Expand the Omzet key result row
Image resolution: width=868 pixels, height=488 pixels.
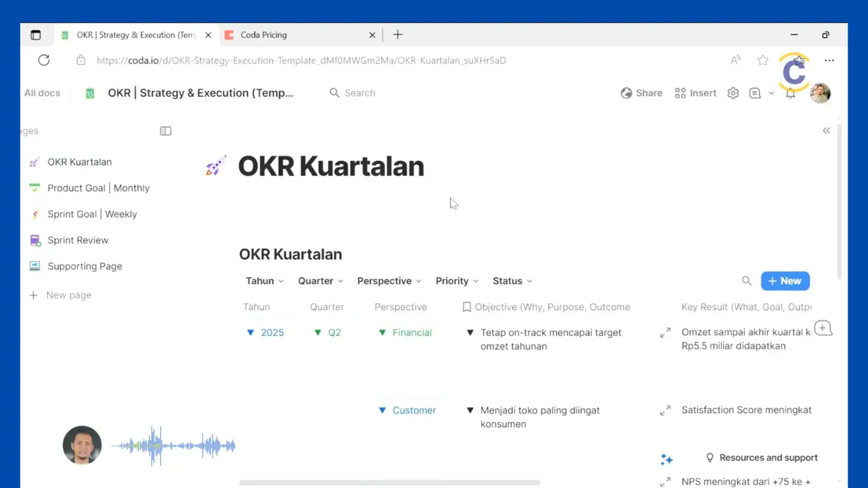click(x=665, y=333)
